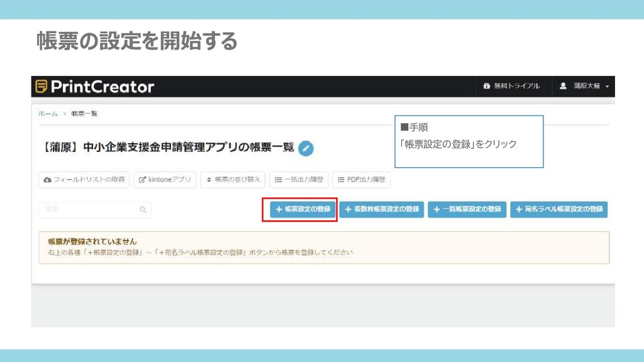Click 宛名ラベル帳票設定の登録 button
The height and width of the screenshot is (362, 644).
coord(559,209)
